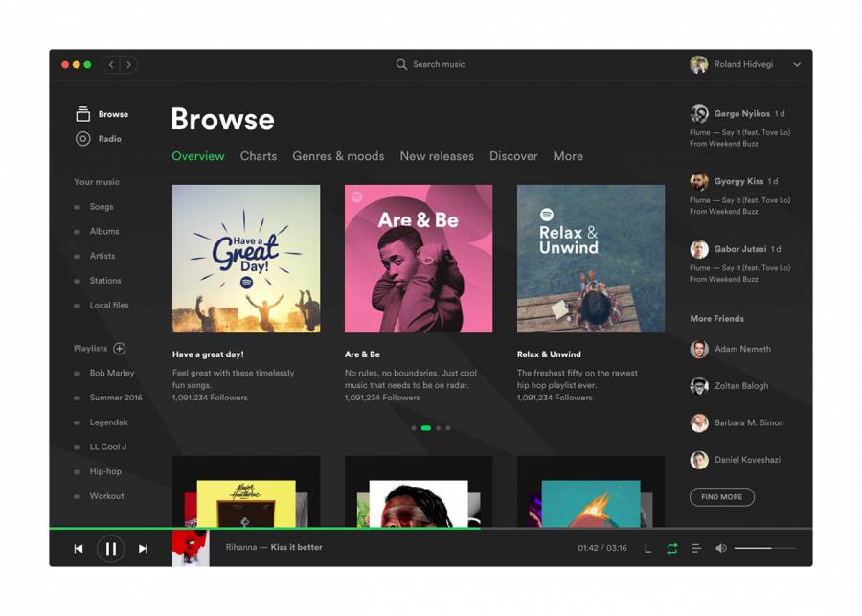Click the Search music field
Screen dimensions: 862x616
(438, 65)
